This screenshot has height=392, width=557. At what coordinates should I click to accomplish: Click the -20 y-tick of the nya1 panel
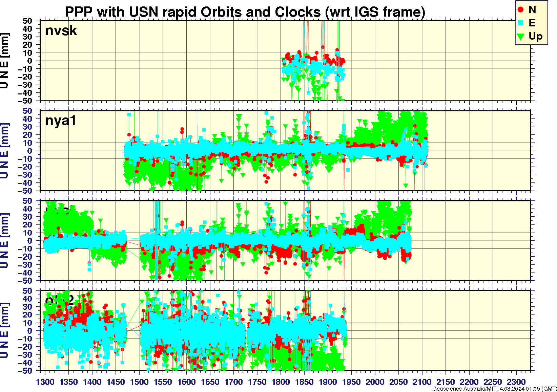click(25, 167)
